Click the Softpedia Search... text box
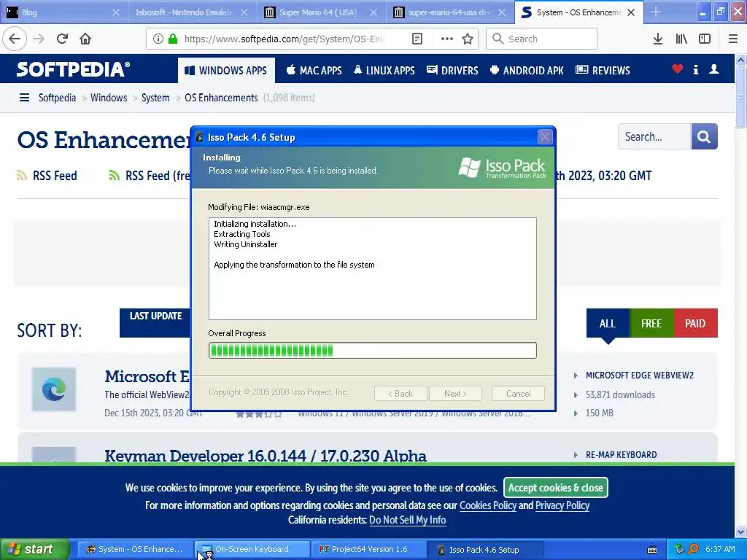This screenshot has width=747, height=560. pos(654,136)
